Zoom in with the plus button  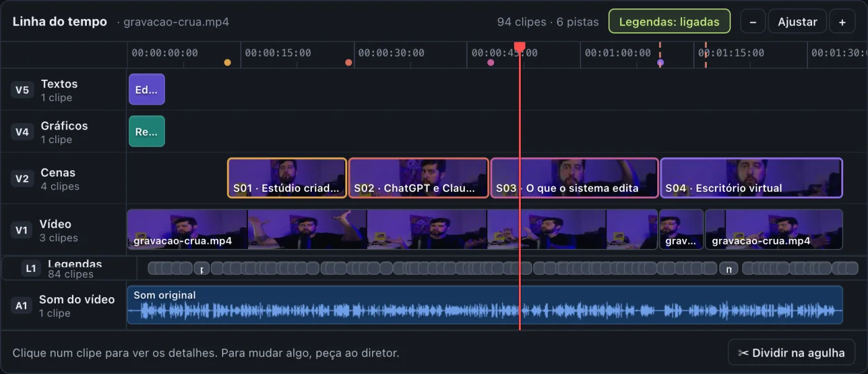coord(842,22)
